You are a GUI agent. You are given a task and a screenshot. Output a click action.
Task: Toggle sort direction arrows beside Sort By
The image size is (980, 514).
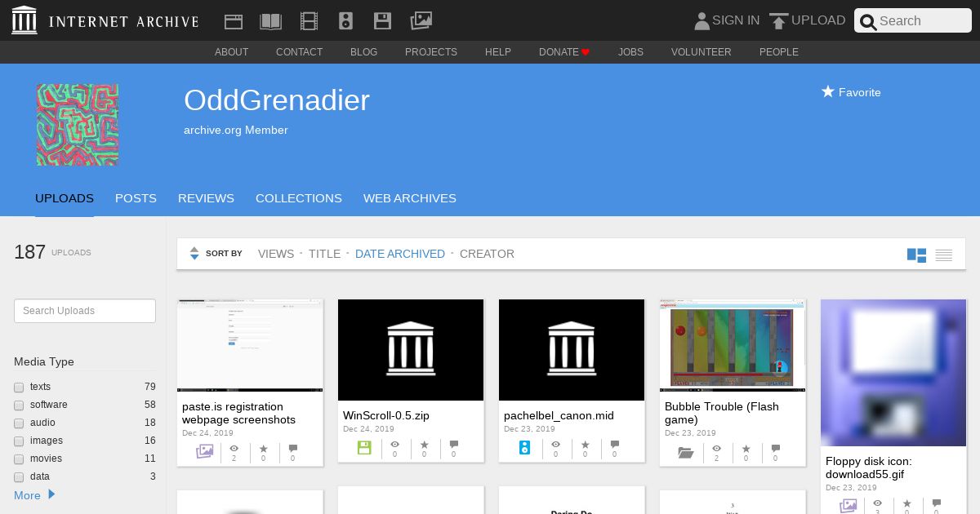tap(194, 254)
